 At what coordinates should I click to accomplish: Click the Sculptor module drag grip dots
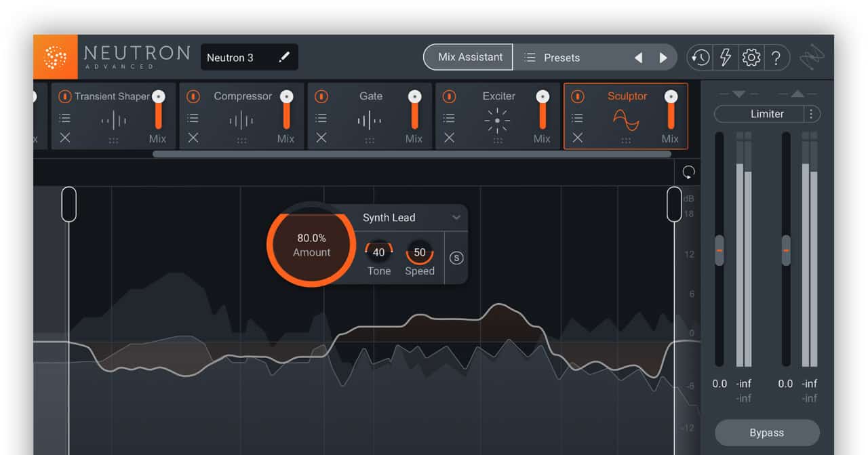point(626,140)
